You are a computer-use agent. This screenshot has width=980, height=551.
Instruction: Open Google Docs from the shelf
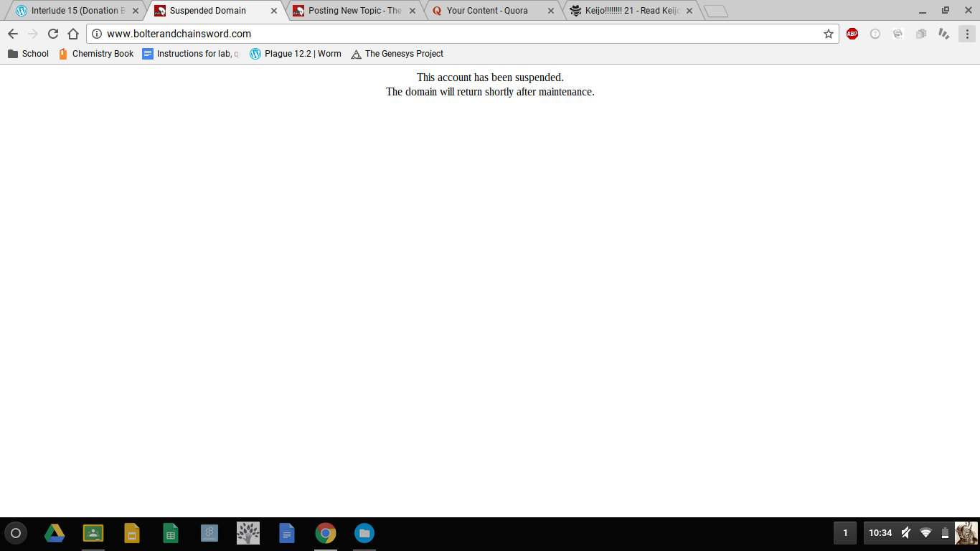pyautogui.click(x=287, y=533)
